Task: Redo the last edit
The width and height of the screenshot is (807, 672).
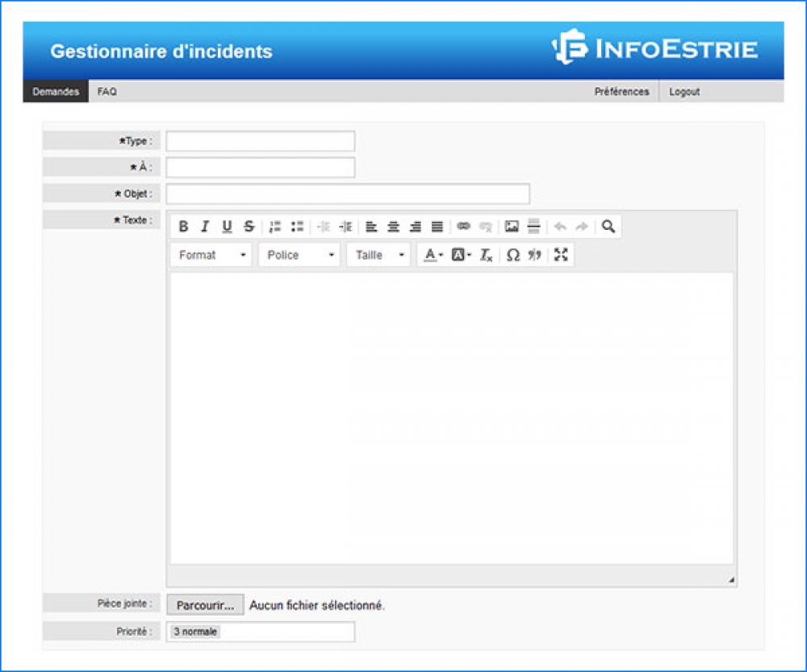Action: 582,227
